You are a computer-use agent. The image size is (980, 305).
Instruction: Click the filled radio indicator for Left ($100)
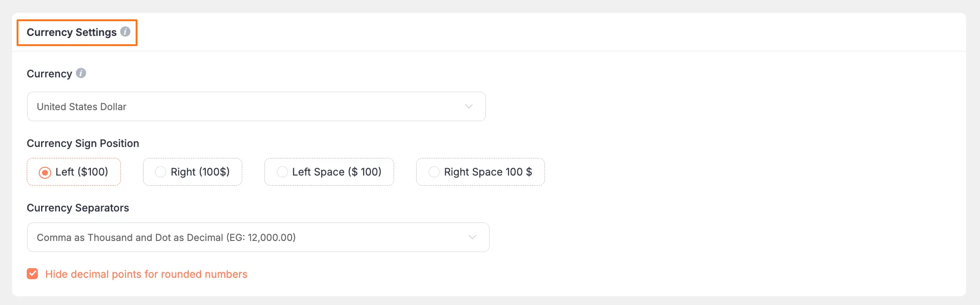[45, 172]
